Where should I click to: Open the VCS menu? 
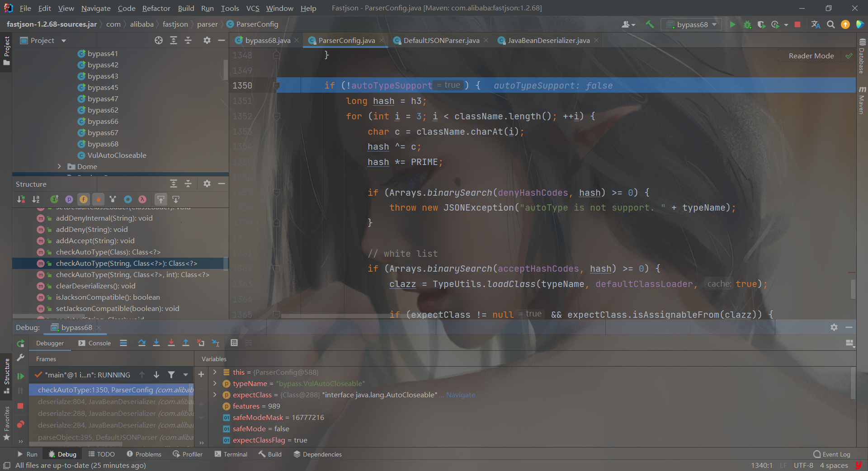pyautogui.click(x=253, y=8)
